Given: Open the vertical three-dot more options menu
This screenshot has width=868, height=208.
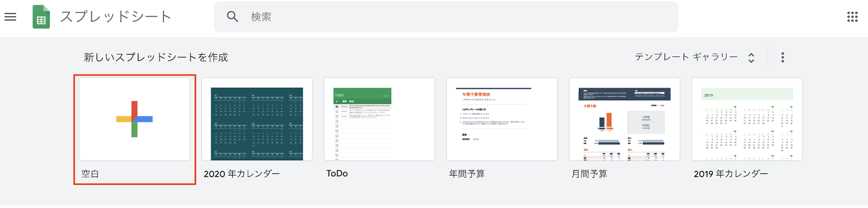Looking at the screenshot, I should pos(782,57).
